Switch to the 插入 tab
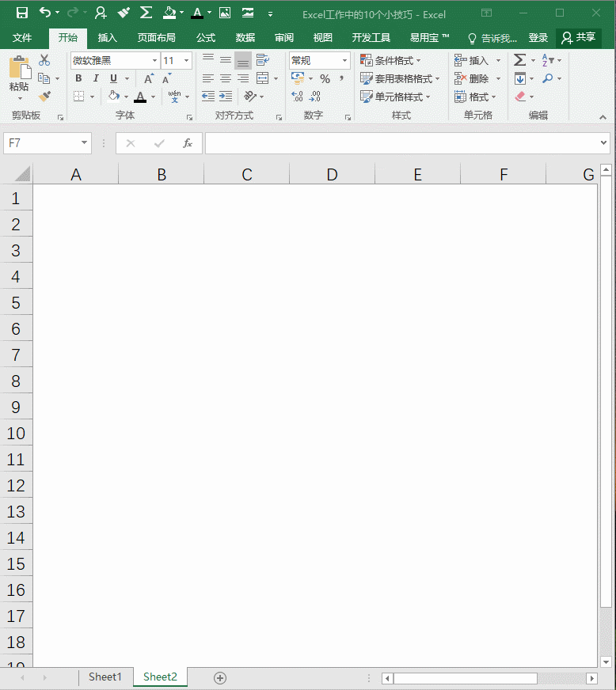This screenshot has width=616, height=690. point(107,38)
